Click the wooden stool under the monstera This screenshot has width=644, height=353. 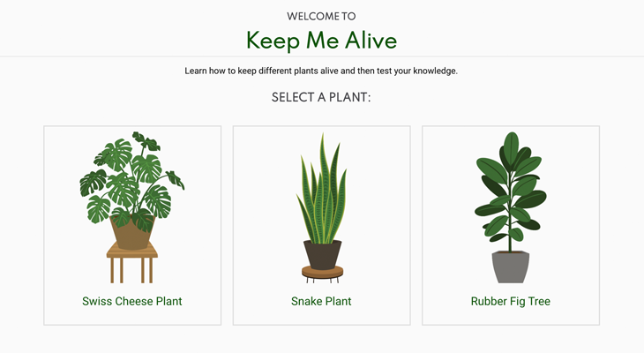131,265
